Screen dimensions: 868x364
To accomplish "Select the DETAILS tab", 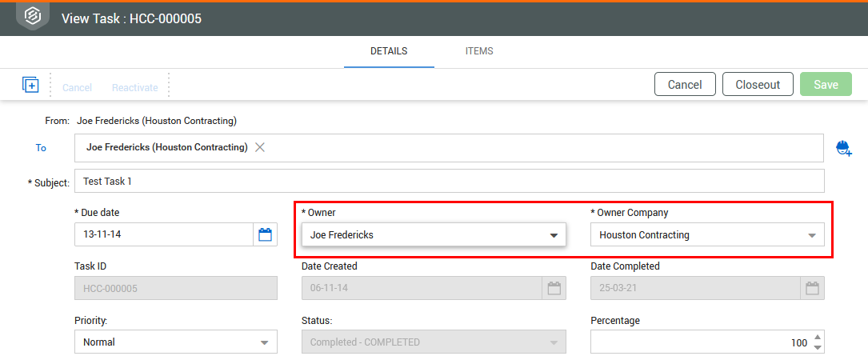I will coord(389,51).
